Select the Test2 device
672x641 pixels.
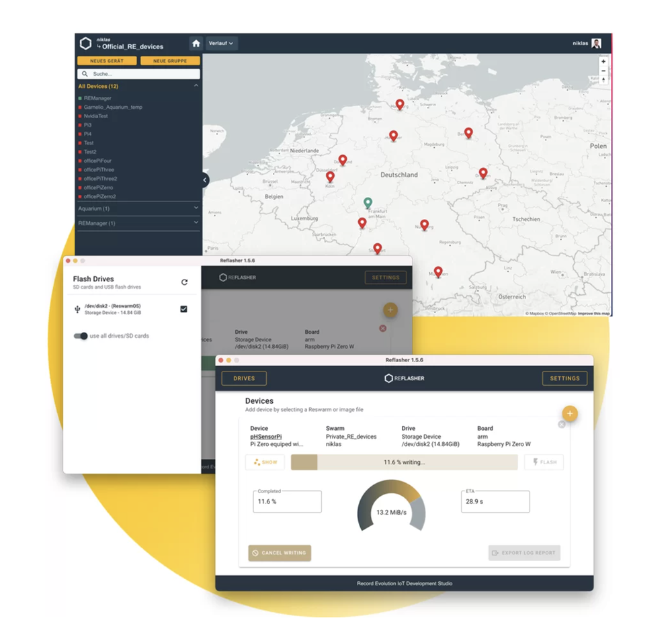pos(90,152)
